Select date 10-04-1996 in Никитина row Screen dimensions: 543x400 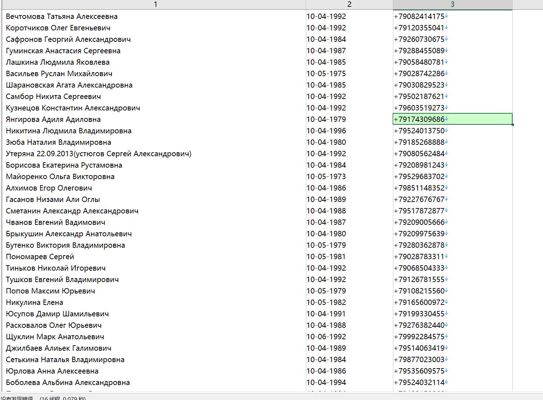(x=326, y=131)
